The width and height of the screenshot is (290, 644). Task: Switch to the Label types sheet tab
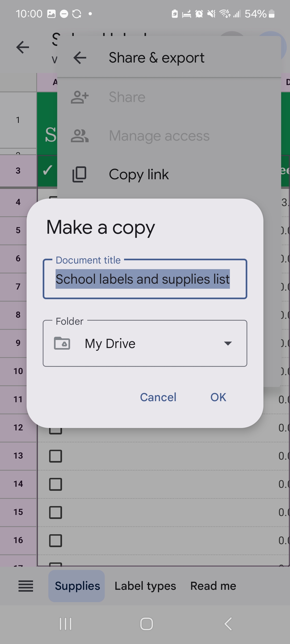point(145,586)
